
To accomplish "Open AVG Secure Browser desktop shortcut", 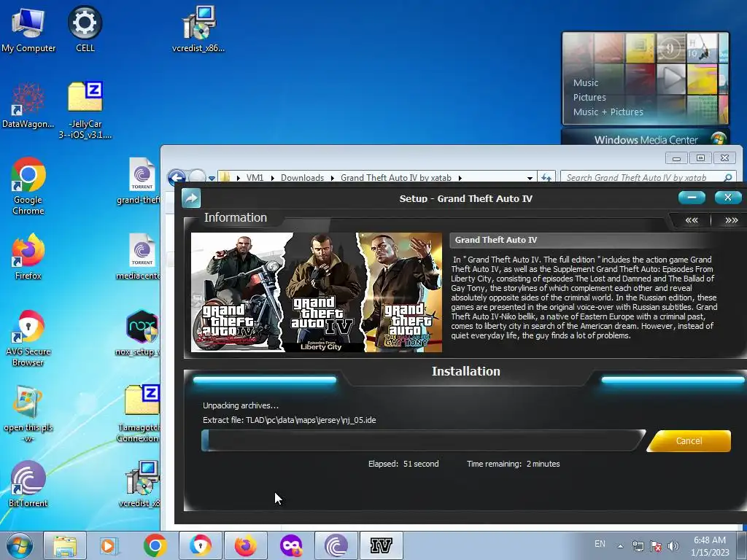I will (x=28, y=338).
